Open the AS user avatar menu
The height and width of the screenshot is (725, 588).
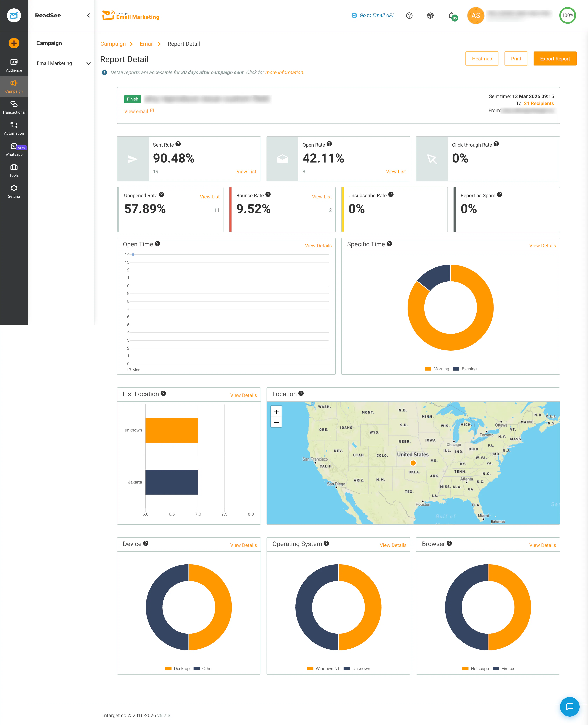475,16
